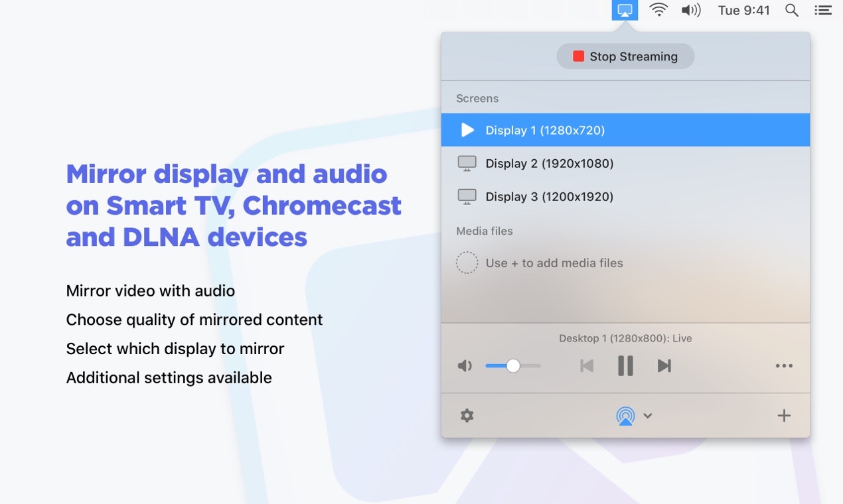This screenshot has height=504, width=843.
Task: Pause the Desktop 1 stream
Action: [625, 365]
